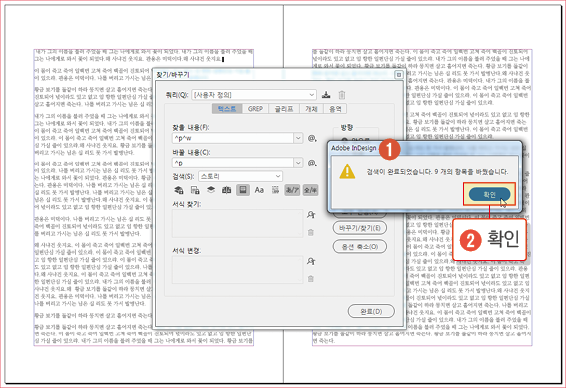Switch to the 개체 tab
Screen dimensions: 566x388
[312, 109]
